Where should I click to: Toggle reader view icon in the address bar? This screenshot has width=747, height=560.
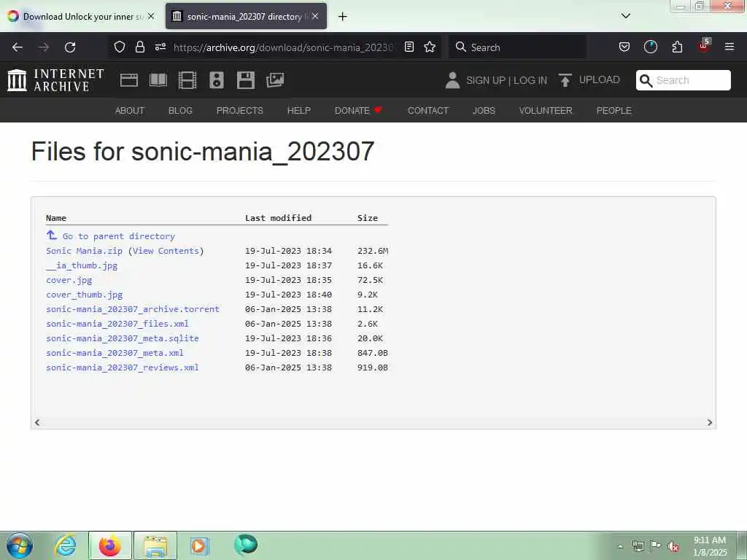coord(409,47)
